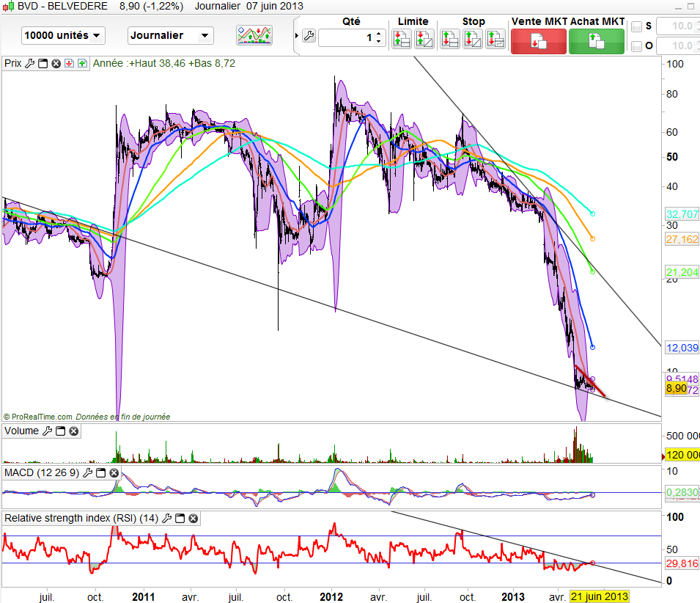Maximize the RSI indicator panel
Viewport: 700px width, 603px height.
pos(180,519)
